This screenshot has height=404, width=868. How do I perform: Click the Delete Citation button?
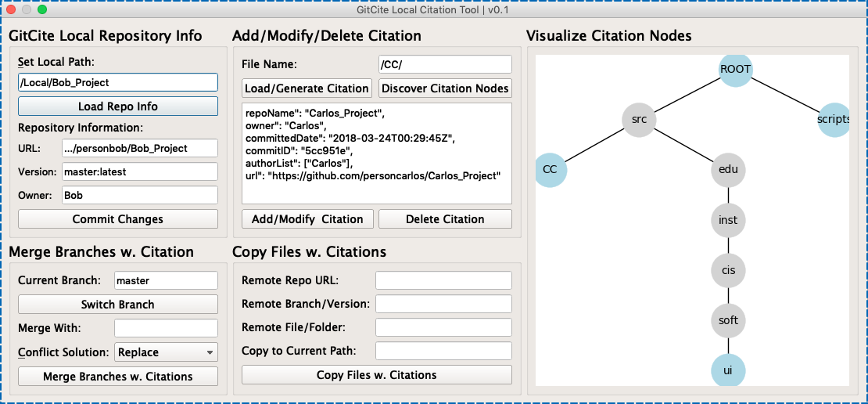445,219
